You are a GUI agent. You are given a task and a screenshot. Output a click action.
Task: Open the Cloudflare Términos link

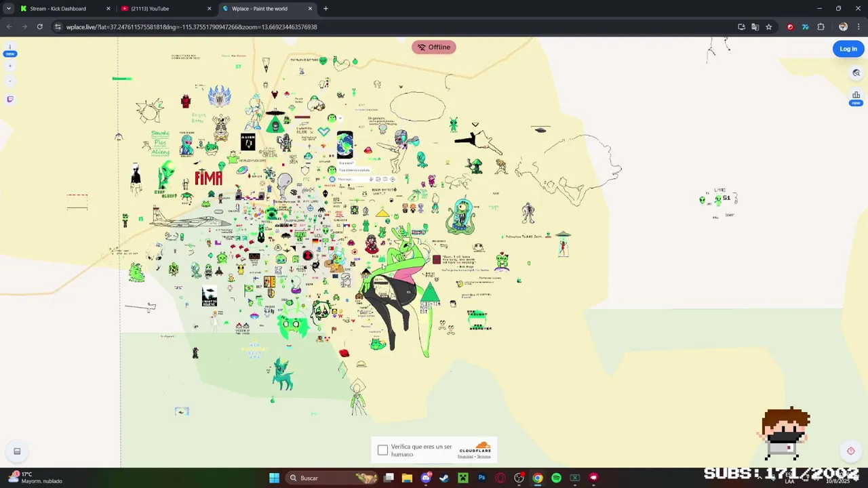point(484,456)
